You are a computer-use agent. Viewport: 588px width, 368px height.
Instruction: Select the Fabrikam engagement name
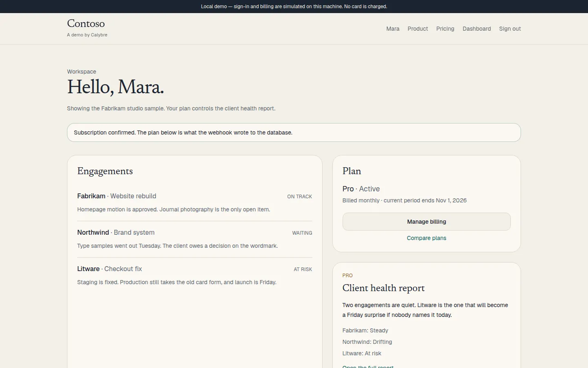[91, 196]
